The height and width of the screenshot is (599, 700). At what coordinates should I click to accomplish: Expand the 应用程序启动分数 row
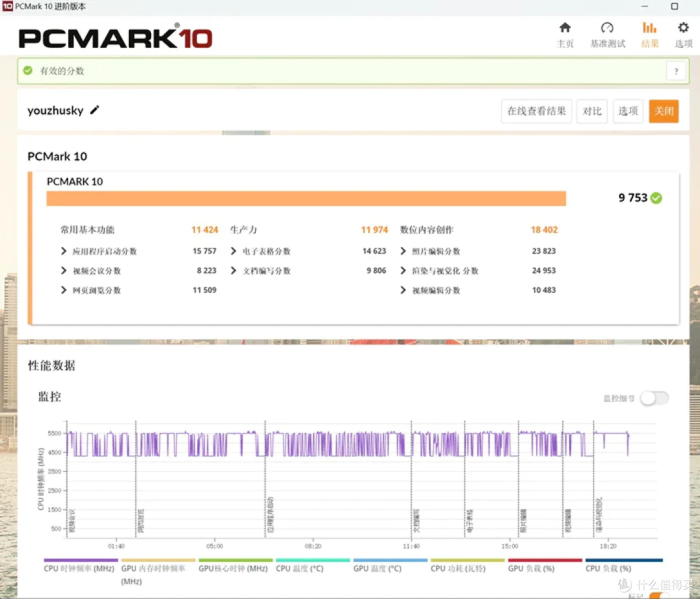coord(64,251)
